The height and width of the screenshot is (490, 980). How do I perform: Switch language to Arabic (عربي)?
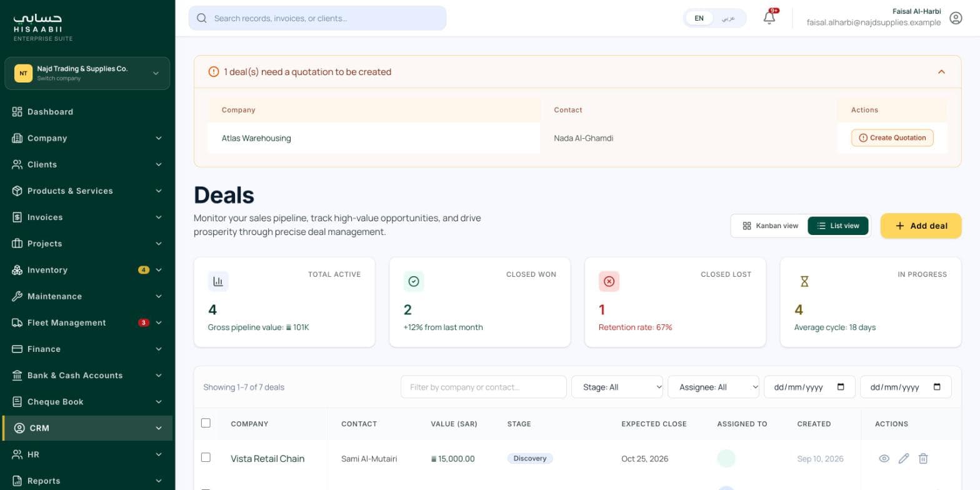tap(728, 18)
